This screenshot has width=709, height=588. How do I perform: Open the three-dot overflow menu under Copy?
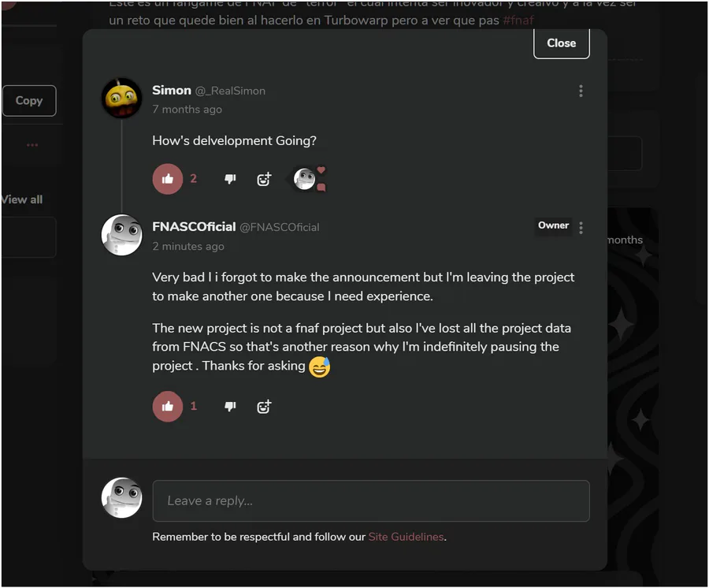[x=32, y=145]
